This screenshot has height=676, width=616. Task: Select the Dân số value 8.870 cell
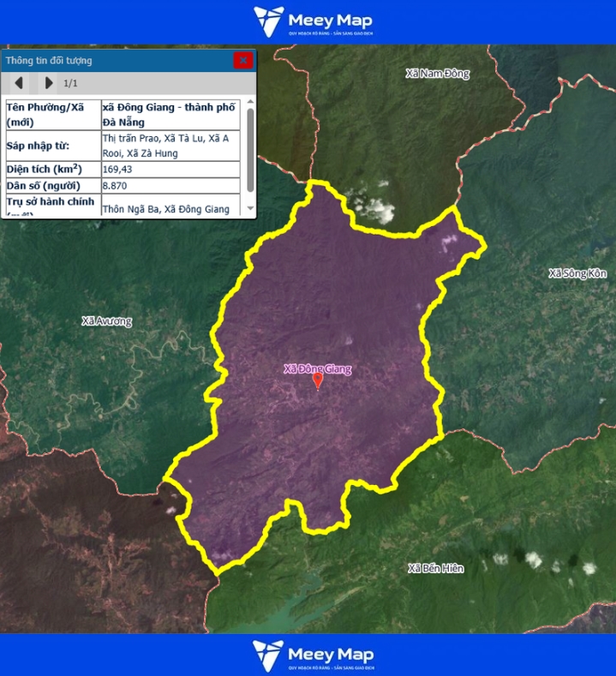[171, 186]
